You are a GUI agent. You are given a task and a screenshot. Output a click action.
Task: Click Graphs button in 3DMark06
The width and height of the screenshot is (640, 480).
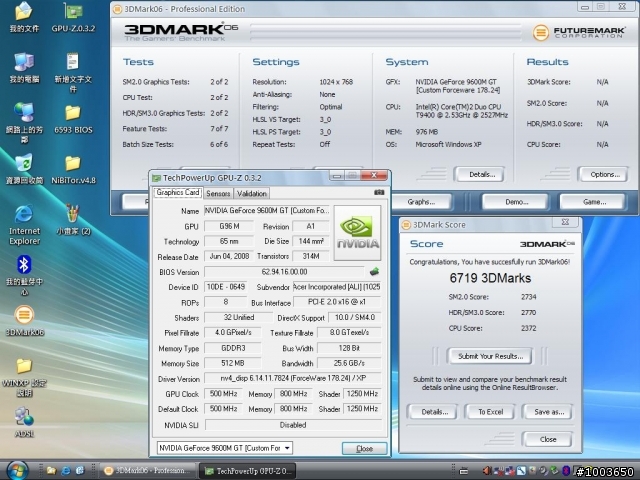pyautogui.click(x=421, y=202)
